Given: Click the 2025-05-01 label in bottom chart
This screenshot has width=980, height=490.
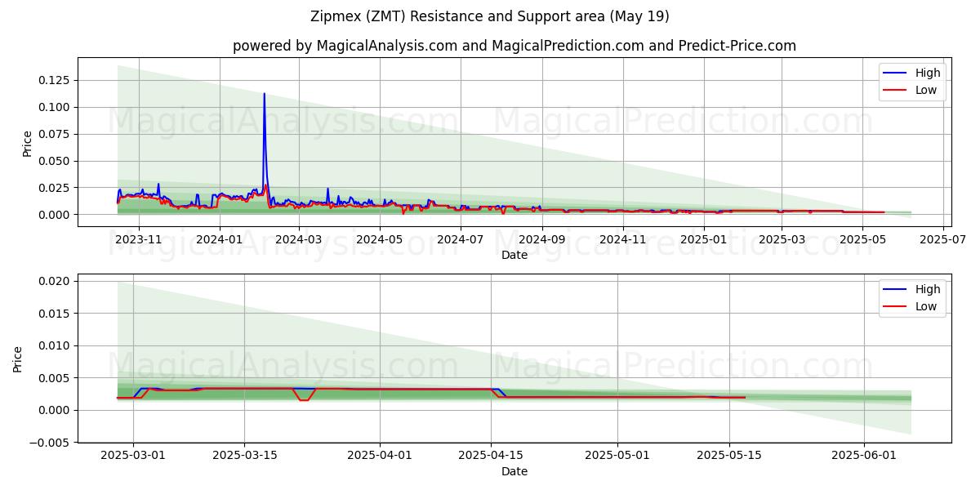Looking at the screenshot, I should coord(617,456).
